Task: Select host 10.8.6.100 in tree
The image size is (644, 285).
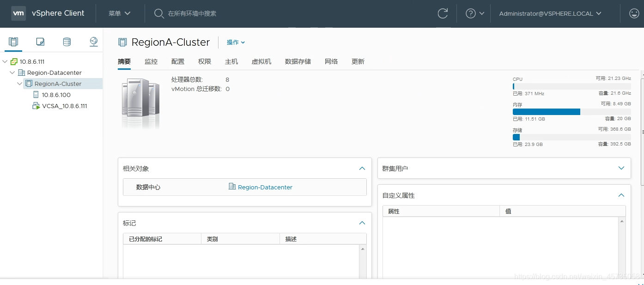Action: (x=56, y=95)
